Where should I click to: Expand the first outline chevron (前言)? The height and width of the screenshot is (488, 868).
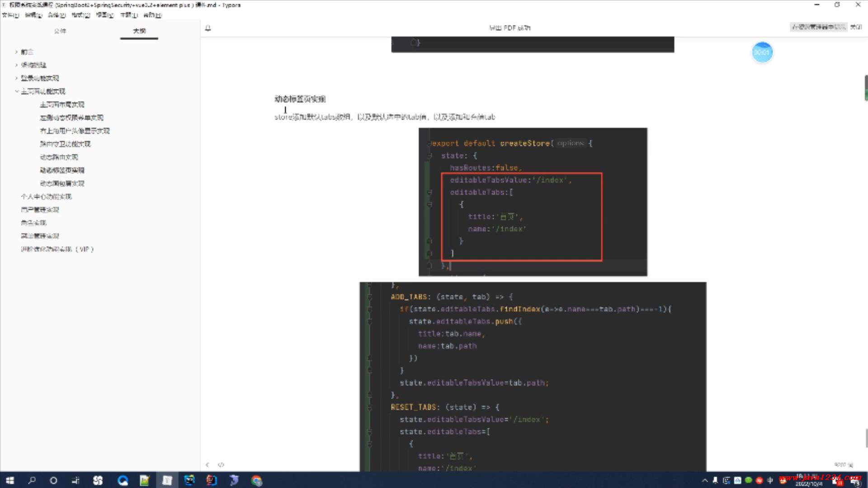(x=16, y=52)
